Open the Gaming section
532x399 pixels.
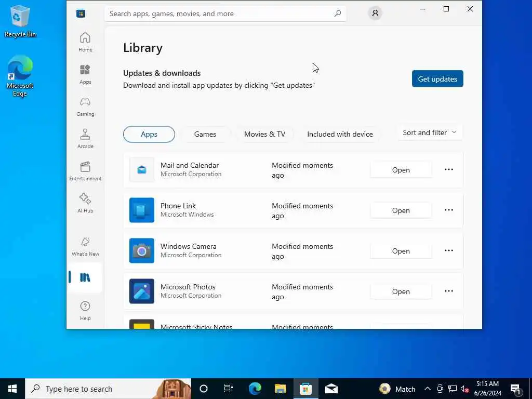click(x=85, y=107)
